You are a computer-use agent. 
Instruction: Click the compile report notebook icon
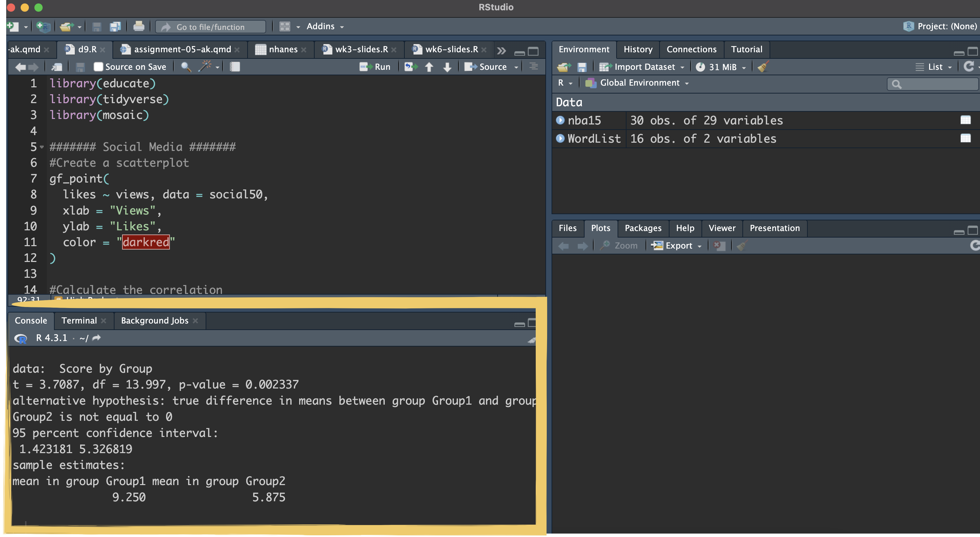(x=235, y=67)
